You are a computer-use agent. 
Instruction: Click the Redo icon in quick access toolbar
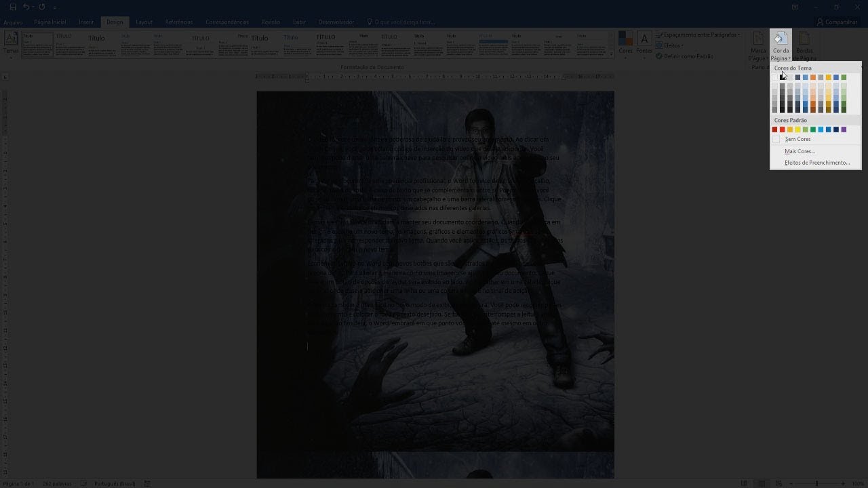(42, 7)
